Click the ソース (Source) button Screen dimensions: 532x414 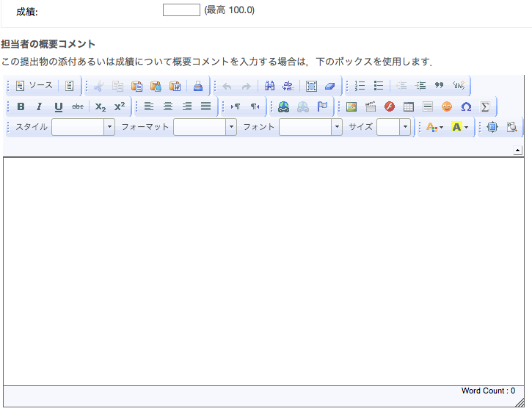click(x=34, y=86)
